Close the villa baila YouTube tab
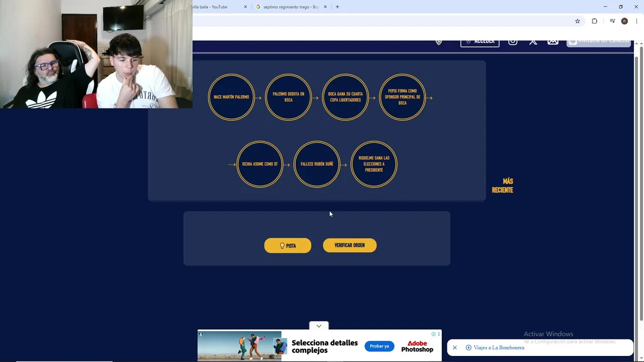 246,7
